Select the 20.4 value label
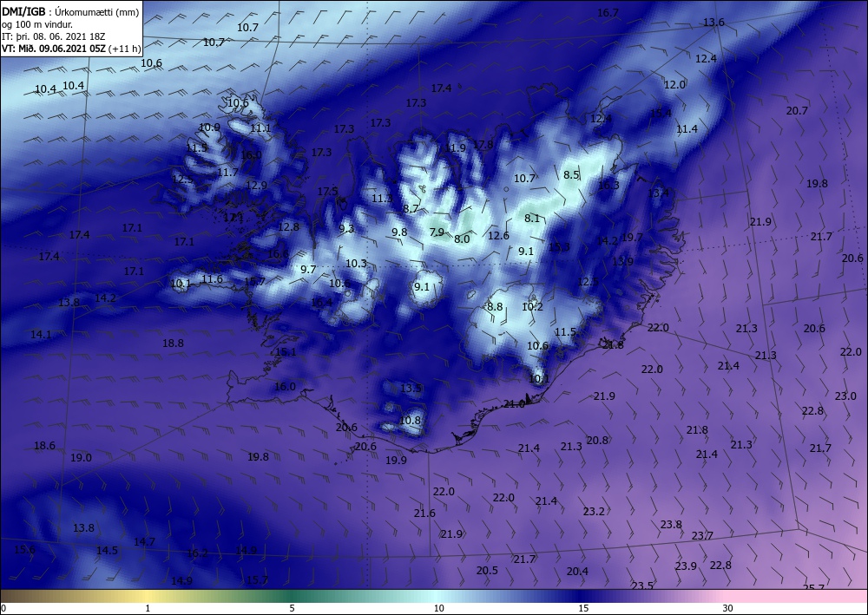868x615 pixels. pos(577,572)
